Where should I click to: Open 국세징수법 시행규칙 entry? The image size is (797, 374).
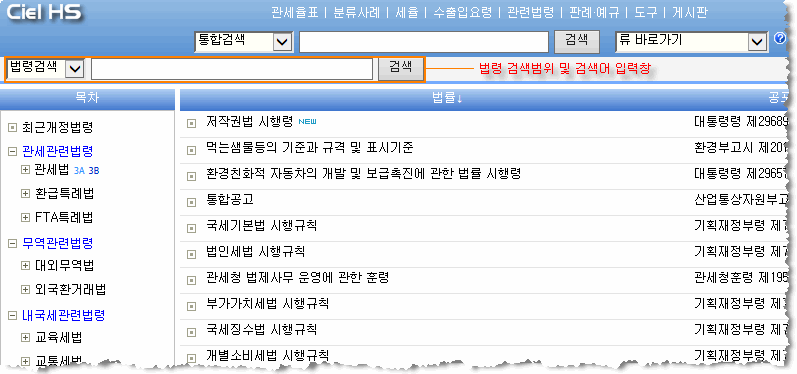point(262,330)
